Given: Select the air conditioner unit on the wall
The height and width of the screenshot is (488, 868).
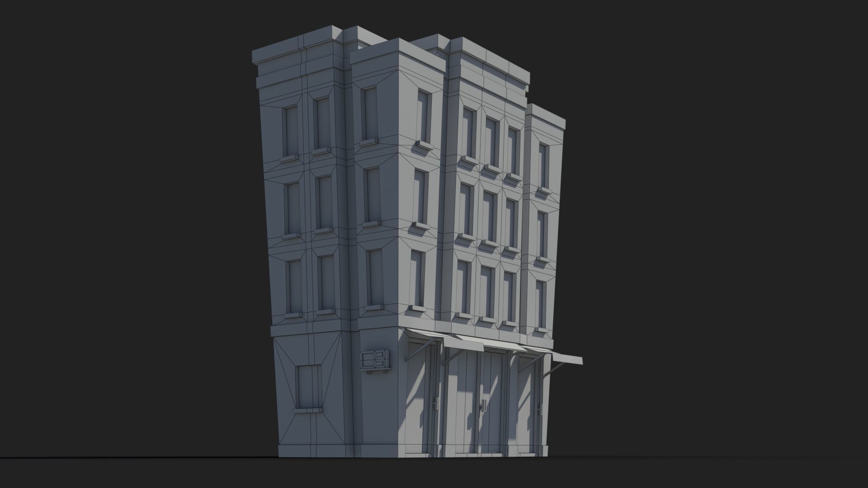Looking at the screenshot, I should pos(376,361).
